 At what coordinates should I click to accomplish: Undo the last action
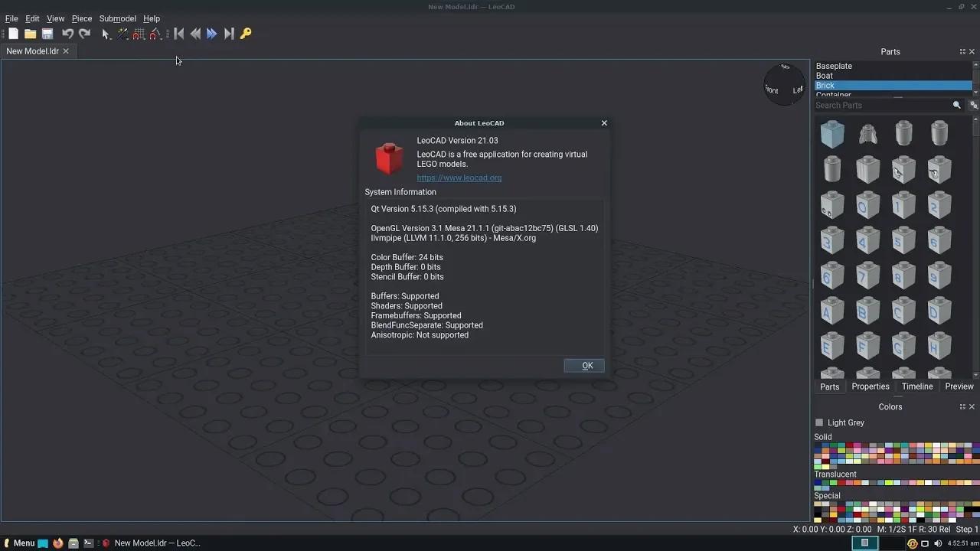point(67,33)
